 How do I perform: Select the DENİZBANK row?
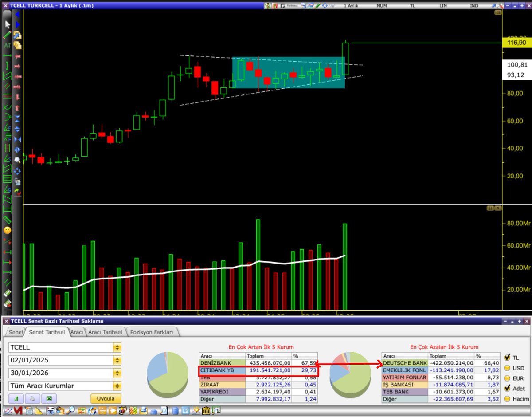258,363
